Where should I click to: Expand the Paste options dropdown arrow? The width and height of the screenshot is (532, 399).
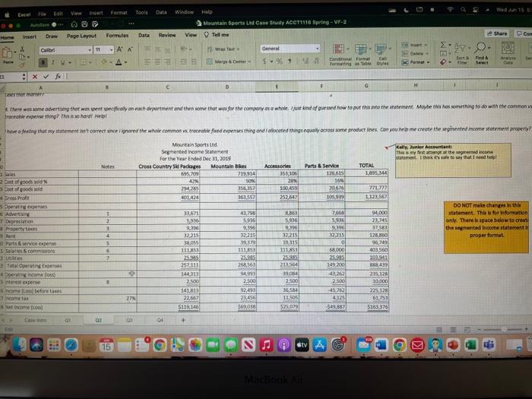(x=15, y=52)
